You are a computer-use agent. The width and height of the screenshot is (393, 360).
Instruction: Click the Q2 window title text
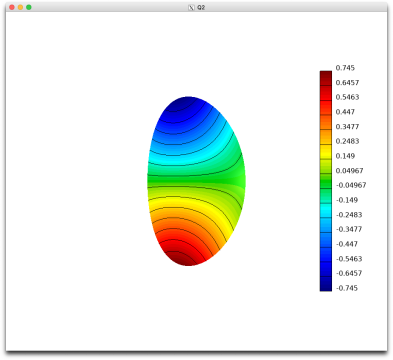(x=201, y=7)
